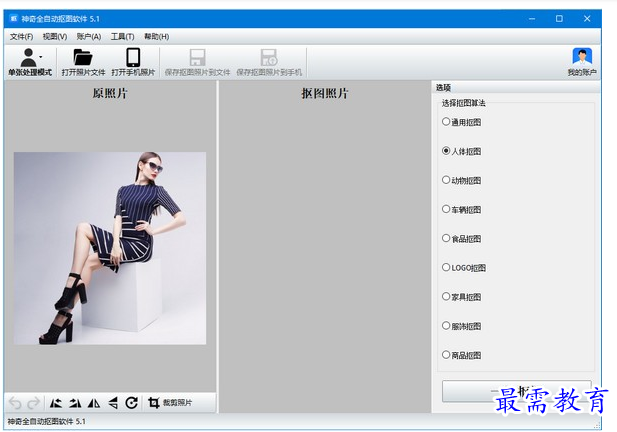Click the circular reset rotation icon
The height and width of the screenshot is (432, 617).
click(131, 403)
